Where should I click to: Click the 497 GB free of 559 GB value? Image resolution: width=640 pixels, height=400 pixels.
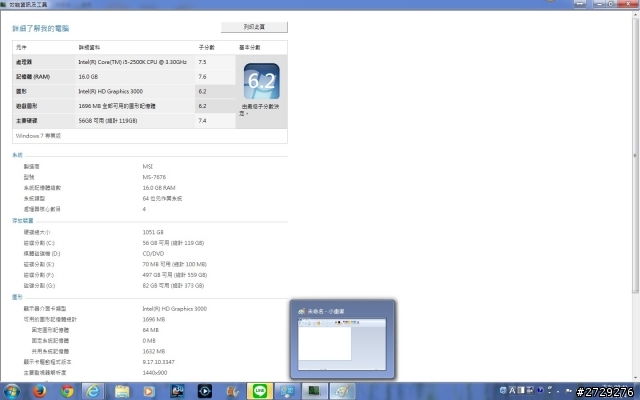[x=175, y=275]
